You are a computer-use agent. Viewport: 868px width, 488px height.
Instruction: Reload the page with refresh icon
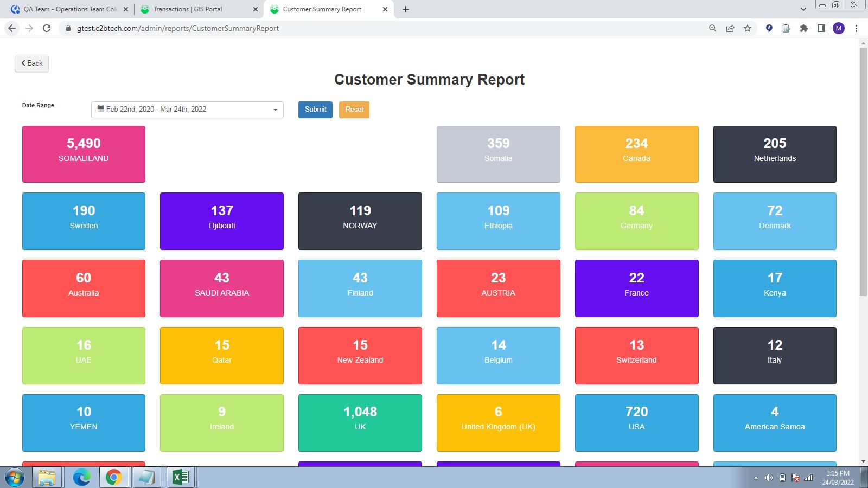(x=47, y=28)
